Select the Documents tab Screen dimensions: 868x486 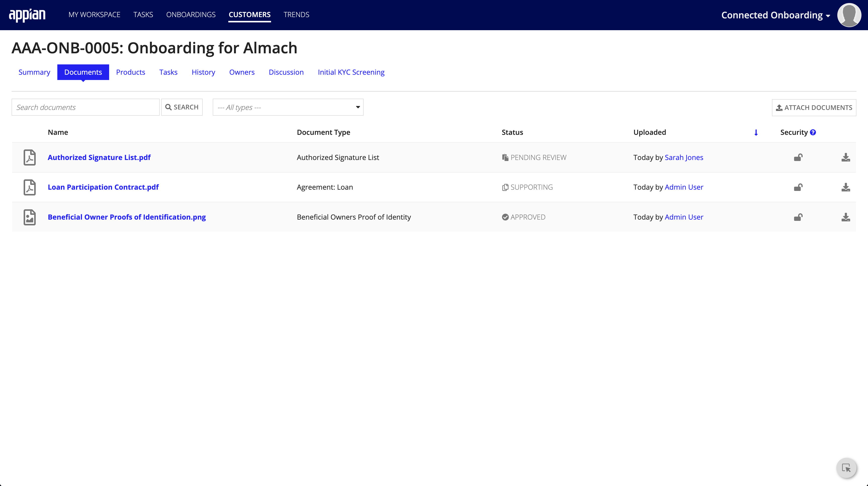coord(83,72)
